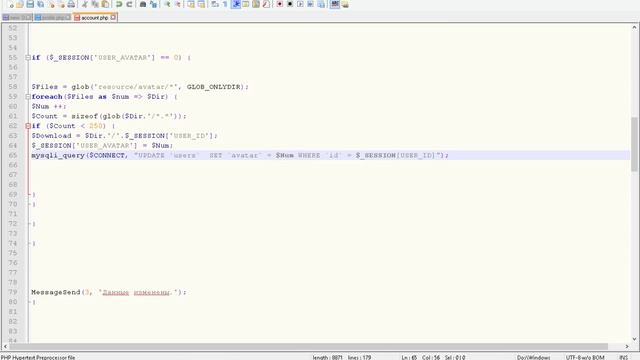Click the '$Num ++;' line
Image resolution: width=640 pixels, height=360 pixels.
pyautogui.click(x=49, y=107)
